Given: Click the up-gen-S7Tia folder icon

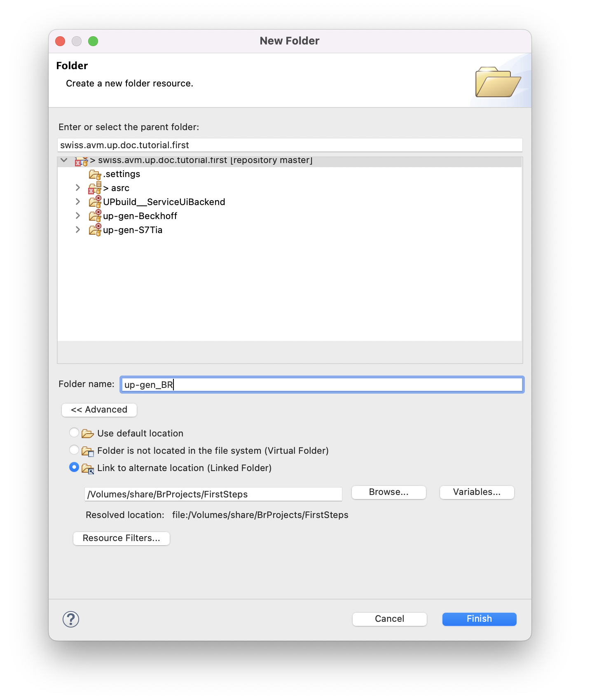Looking at the screenshot, I should click(x=95, y=230).
